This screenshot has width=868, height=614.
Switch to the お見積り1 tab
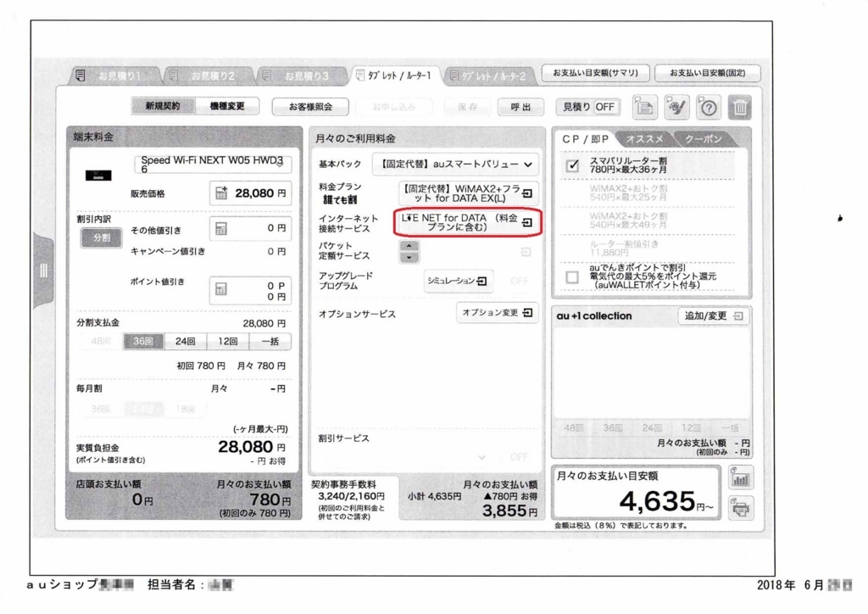click(x=114, y=75)
